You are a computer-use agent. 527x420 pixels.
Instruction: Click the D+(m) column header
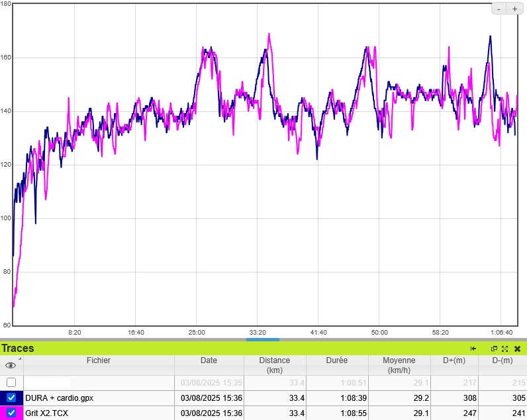pos(454,360)
